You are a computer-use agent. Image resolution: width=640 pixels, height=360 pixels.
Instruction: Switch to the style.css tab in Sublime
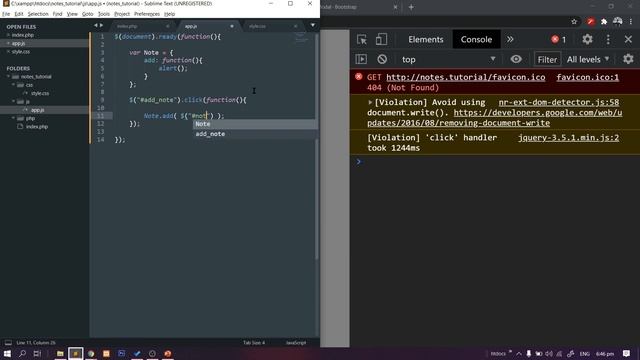258,26
